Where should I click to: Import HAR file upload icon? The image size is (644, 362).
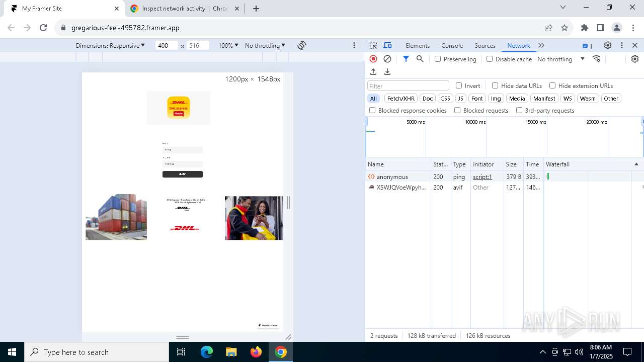(x=373, y=72)
